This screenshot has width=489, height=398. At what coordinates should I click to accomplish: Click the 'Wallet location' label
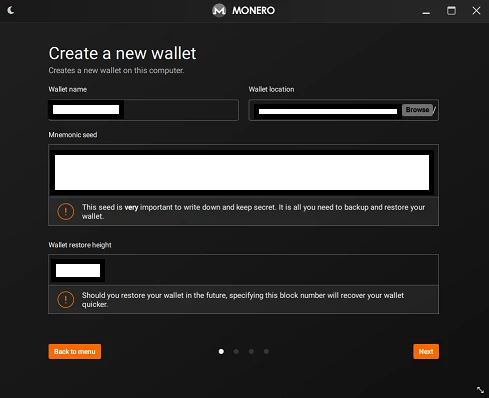click(x=271, y=89)
